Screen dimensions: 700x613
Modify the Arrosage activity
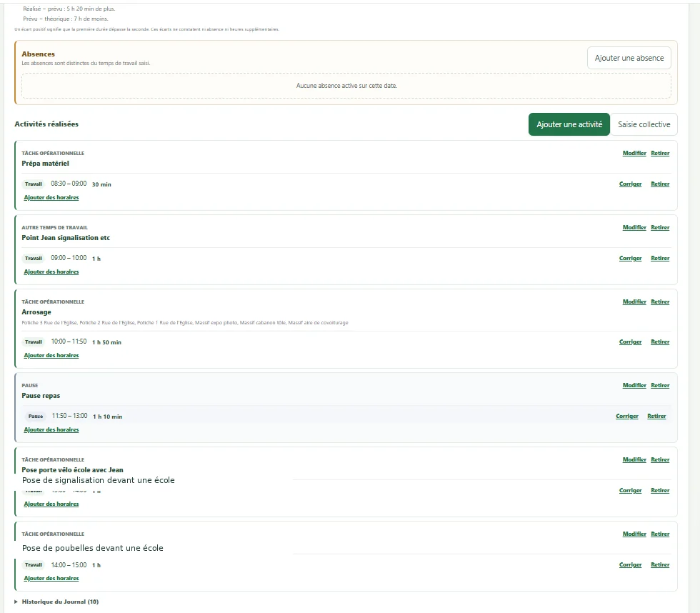[x=634, y=301]
